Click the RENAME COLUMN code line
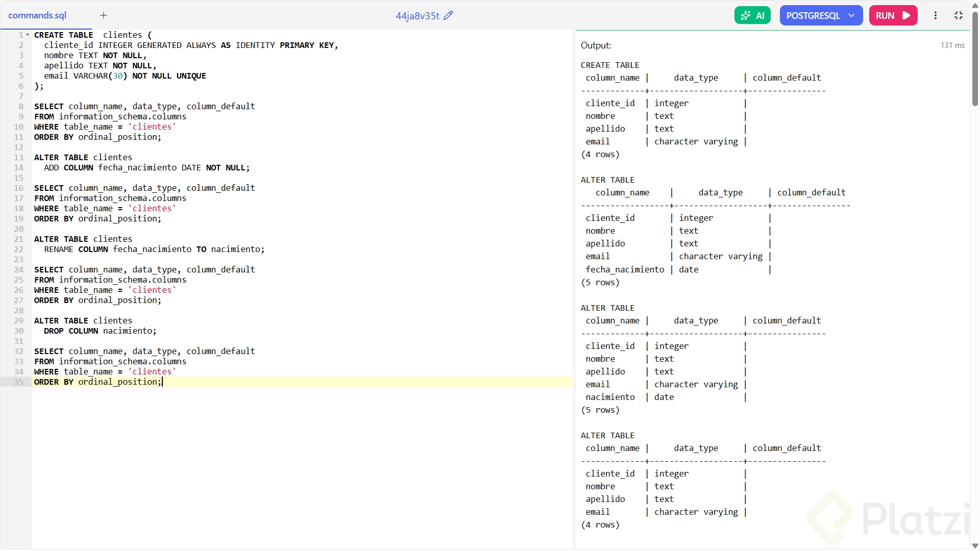 [x=154, y=249]
